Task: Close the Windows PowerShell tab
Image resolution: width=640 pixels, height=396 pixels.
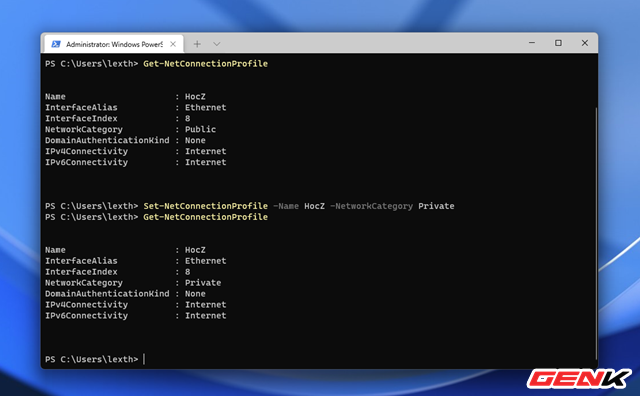Action: (173, 44)
